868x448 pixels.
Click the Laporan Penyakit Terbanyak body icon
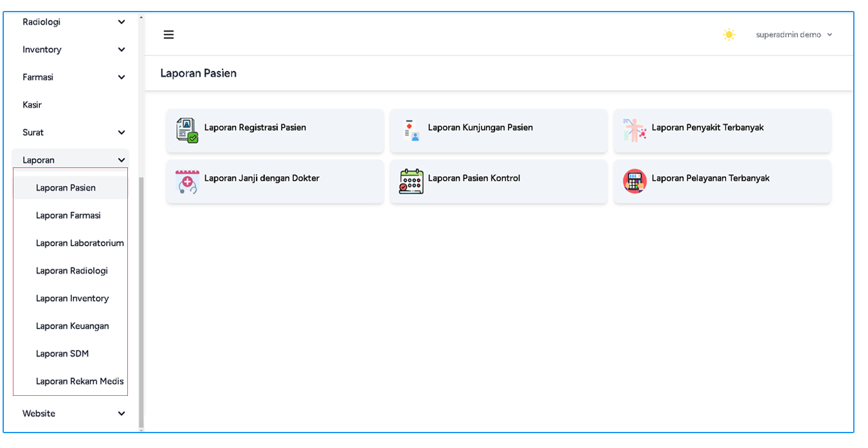(634, 130)
